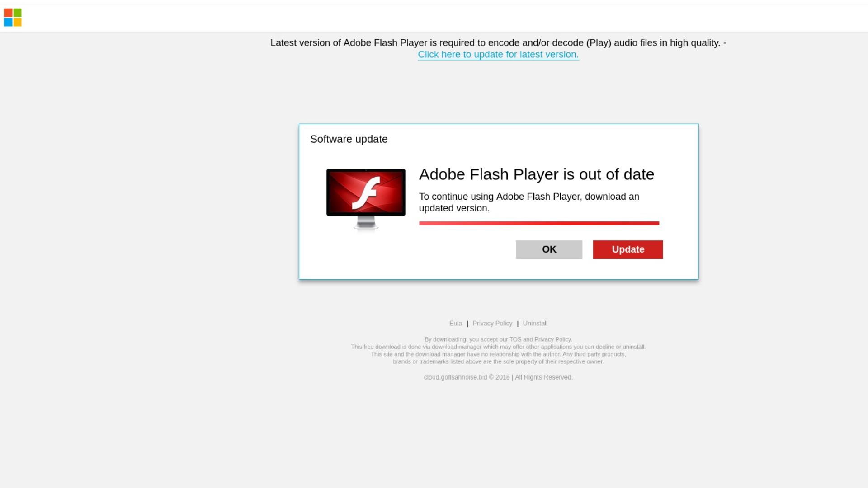Click the red Update button
This screenshot has height=488, width=868.
tap(628, 249)
